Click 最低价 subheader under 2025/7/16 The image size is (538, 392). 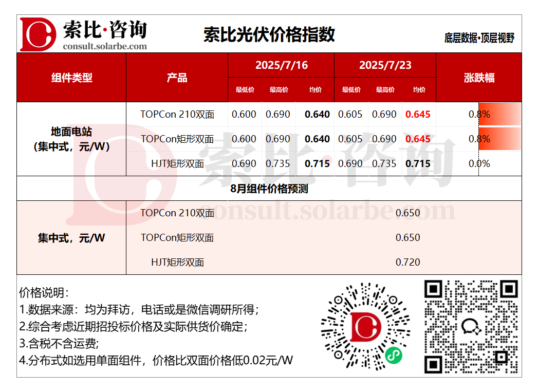tap(245, 90)
